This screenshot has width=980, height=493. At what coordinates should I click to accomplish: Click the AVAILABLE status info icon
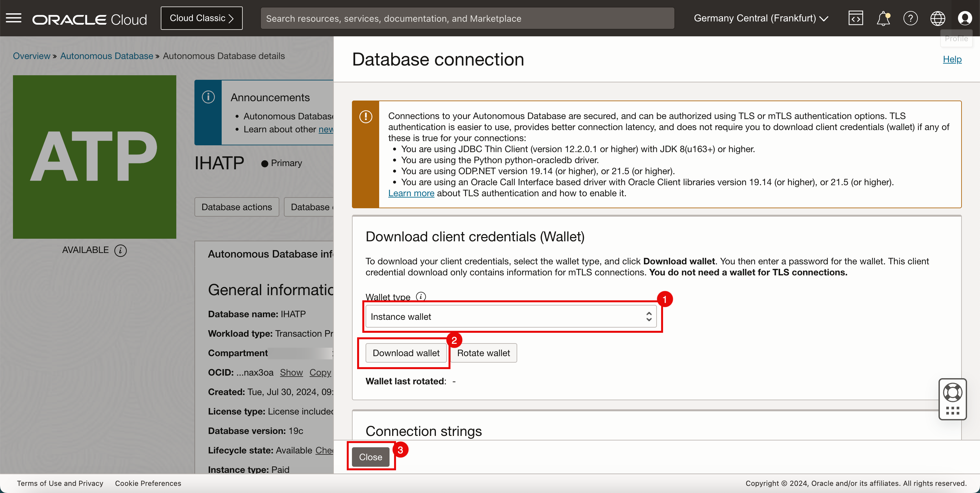coord(121,250)
